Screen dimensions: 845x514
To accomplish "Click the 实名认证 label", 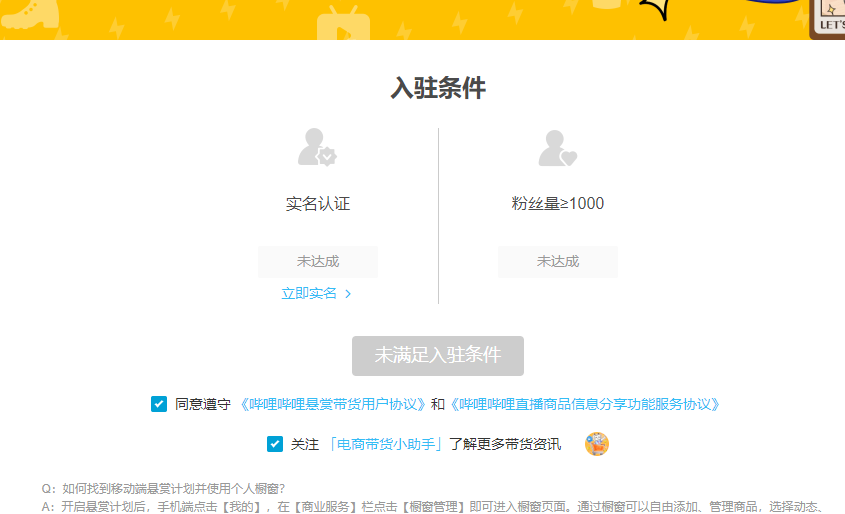I will [x=318, y=204].
